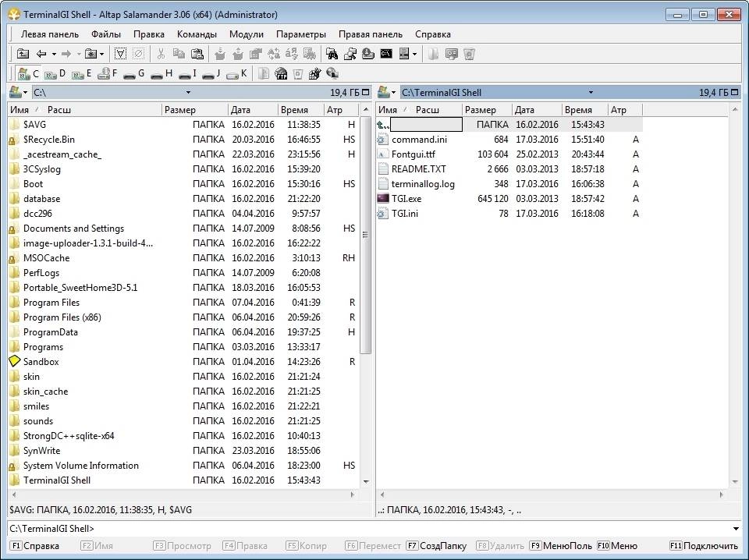Open the command shell C:\ icon
Viewport: 749px width, 560px height.
tap(386, 54)
